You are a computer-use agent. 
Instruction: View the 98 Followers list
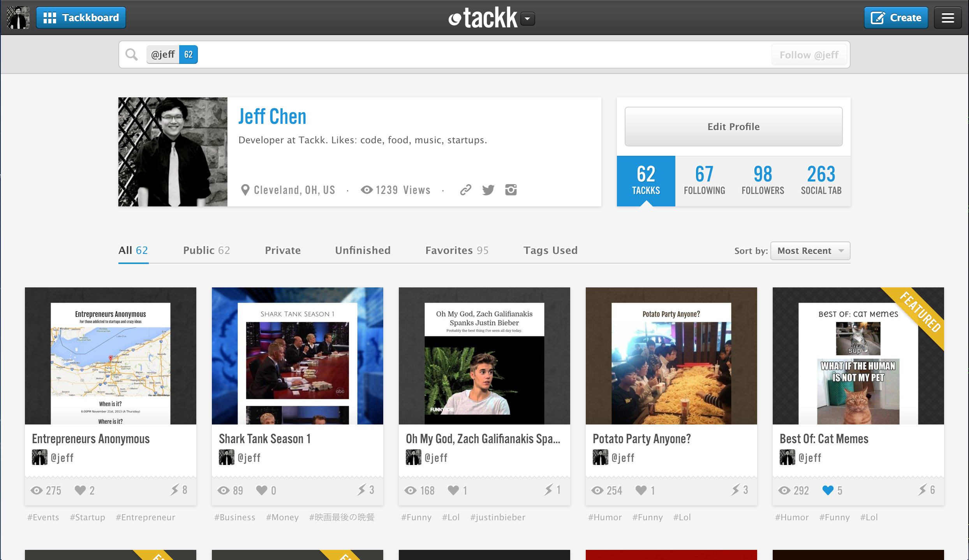pos(763,181)
